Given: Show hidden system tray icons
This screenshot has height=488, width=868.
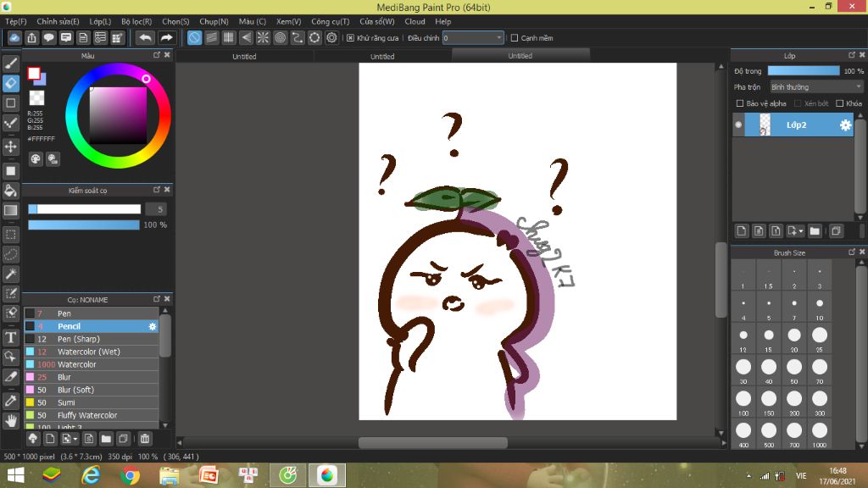Looking at the screenshot, I should pos(749,476).
